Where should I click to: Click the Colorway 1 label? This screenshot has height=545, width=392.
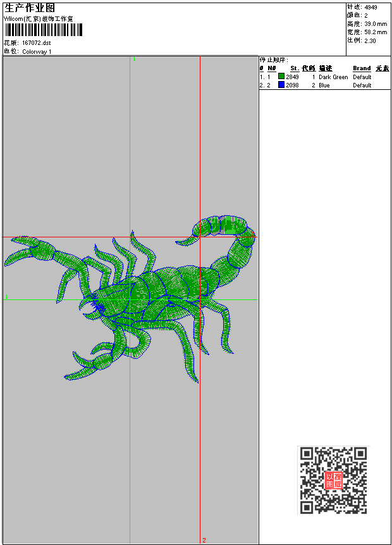click(x=37, y=51)
